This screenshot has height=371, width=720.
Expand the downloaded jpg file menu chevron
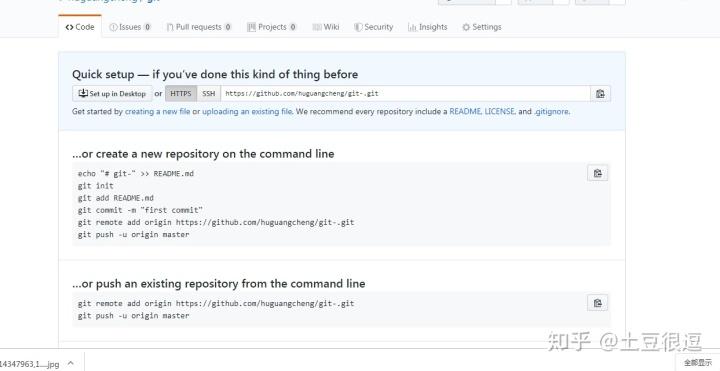click(71, 363)
